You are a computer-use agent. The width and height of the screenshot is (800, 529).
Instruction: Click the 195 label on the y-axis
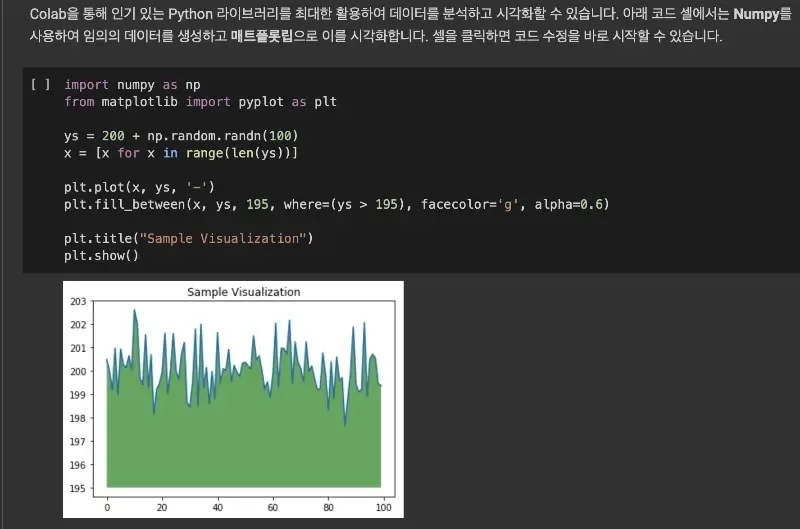pyautogui.click(x=78, y=488)
